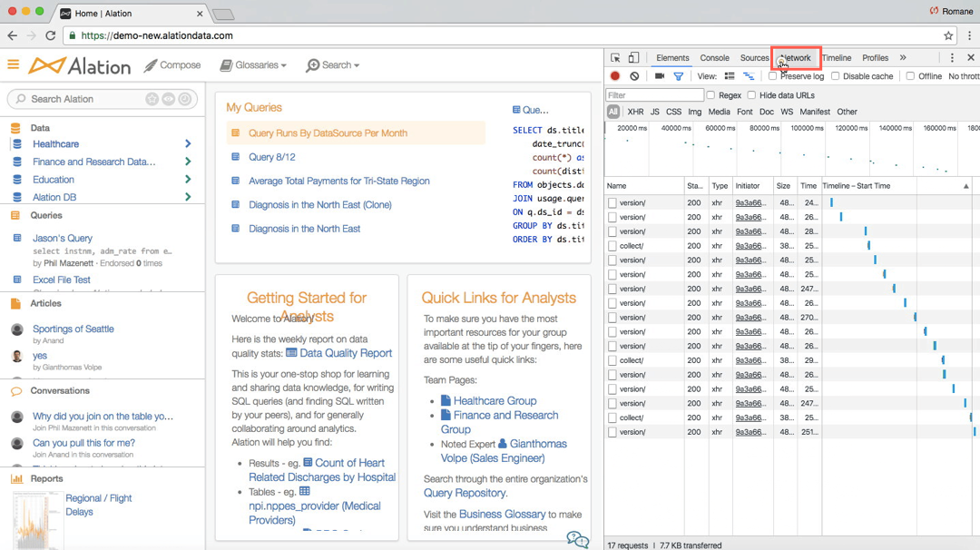The height and width of the screenshot is (550, 980).
Task: Toggle the device toolbar icon
Action: (633, 57)
